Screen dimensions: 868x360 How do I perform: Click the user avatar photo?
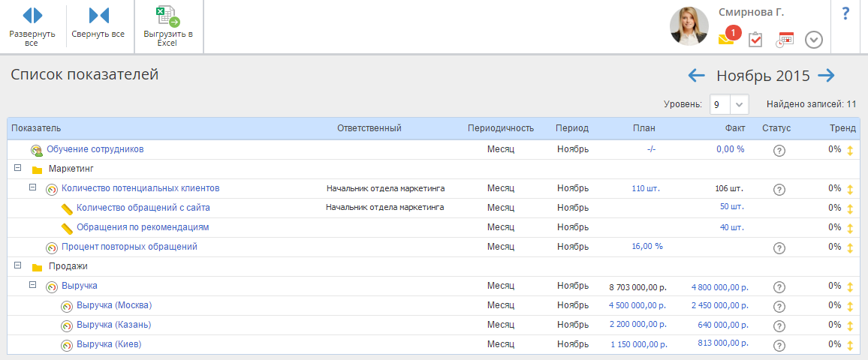(689, 26)
